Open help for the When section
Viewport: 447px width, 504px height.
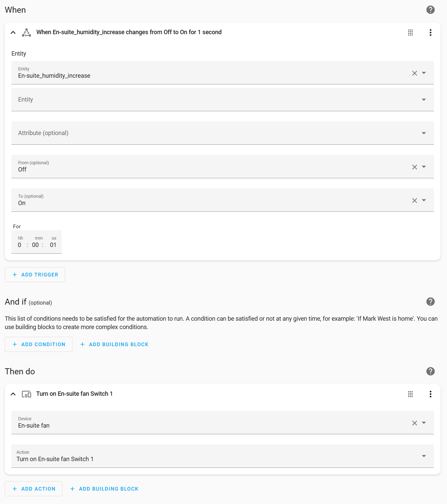point(430,10)
